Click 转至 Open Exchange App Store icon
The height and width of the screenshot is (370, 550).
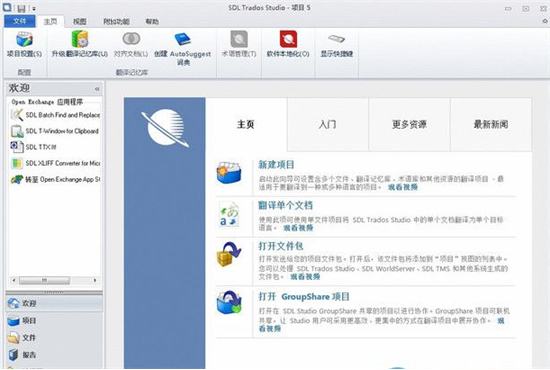pos(17,179)
